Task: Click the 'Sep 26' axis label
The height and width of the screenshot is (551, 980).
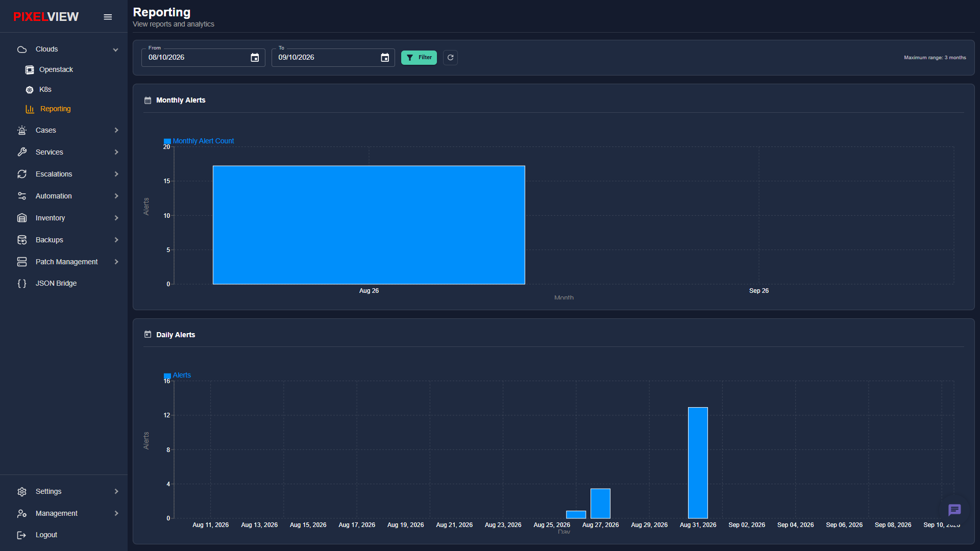Action: [x=758, y=291]
